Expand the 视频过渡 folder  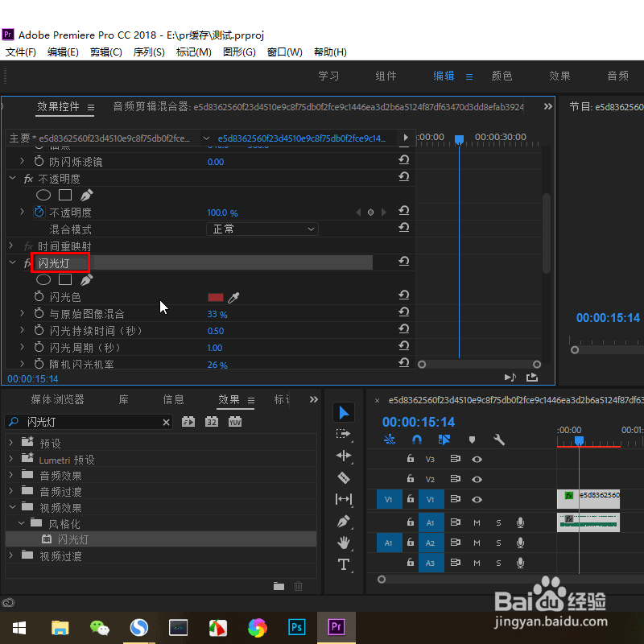click(11, 555)
